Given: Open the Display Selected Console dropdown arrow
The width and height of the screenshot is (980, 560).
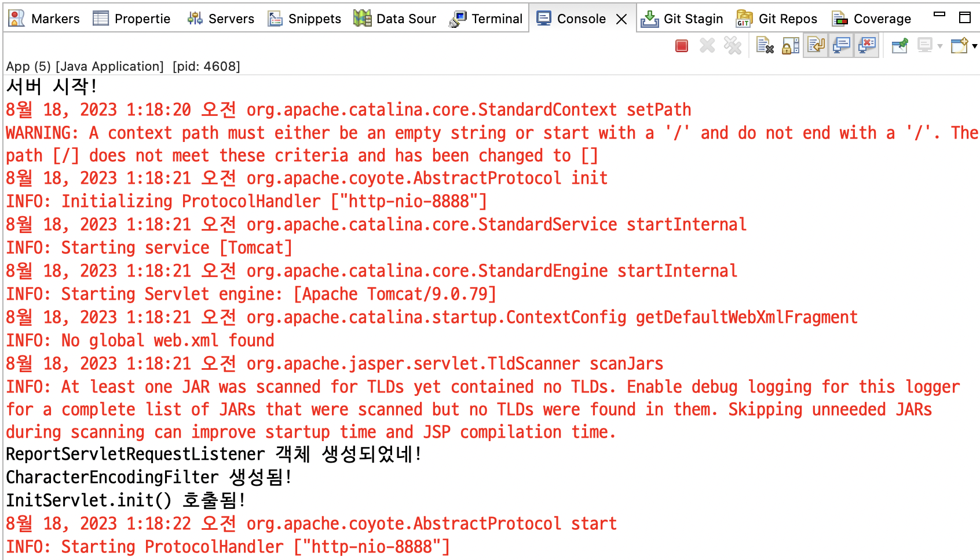Looking at the screenshot, I should [940, 46].
